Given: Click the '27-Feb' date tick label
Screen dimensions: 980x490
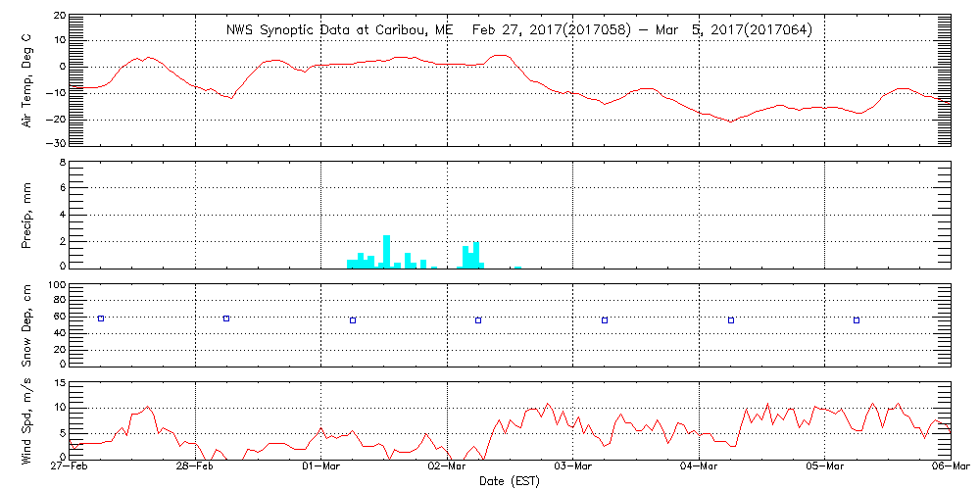Looking at the screenshot, I should pyautogui.click(x=71, y=468).
